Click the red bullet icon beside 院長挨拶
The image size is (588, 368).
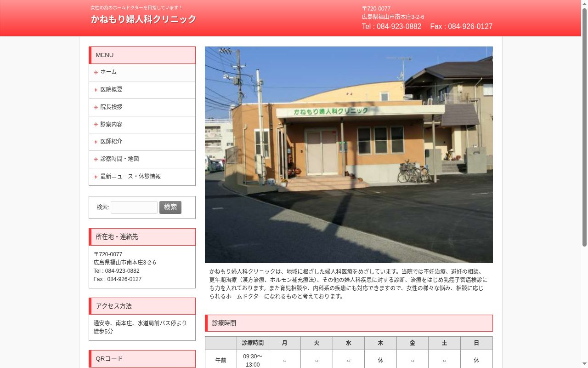click(x=96, y=107)
